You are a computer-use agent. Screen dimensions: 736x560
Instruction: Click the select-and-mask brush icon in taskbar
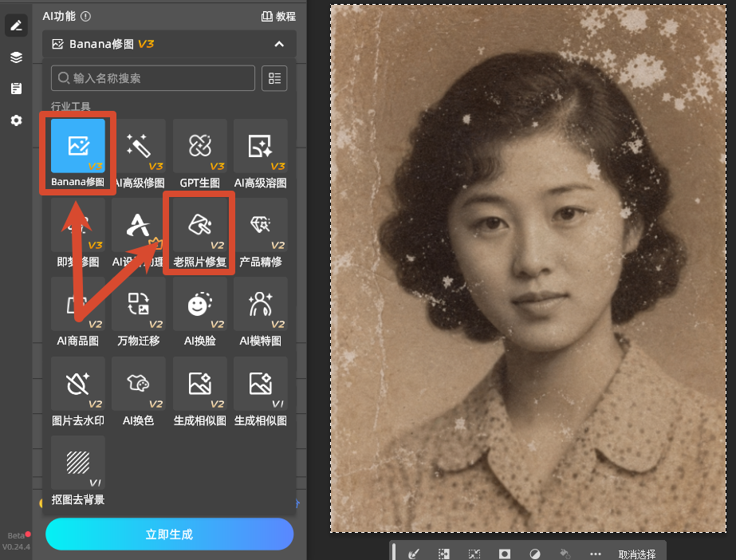coord(414,554)
